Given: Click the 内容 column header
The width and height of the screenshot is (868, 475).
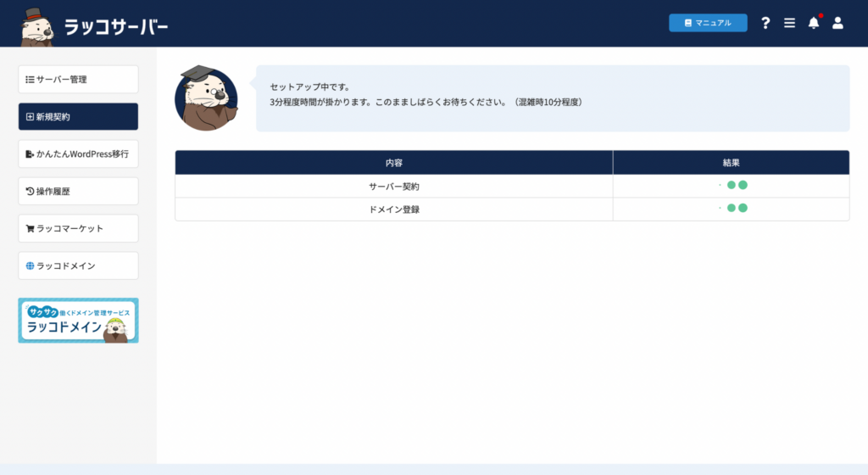Looking at the screenshot, I should coord(393,162).
